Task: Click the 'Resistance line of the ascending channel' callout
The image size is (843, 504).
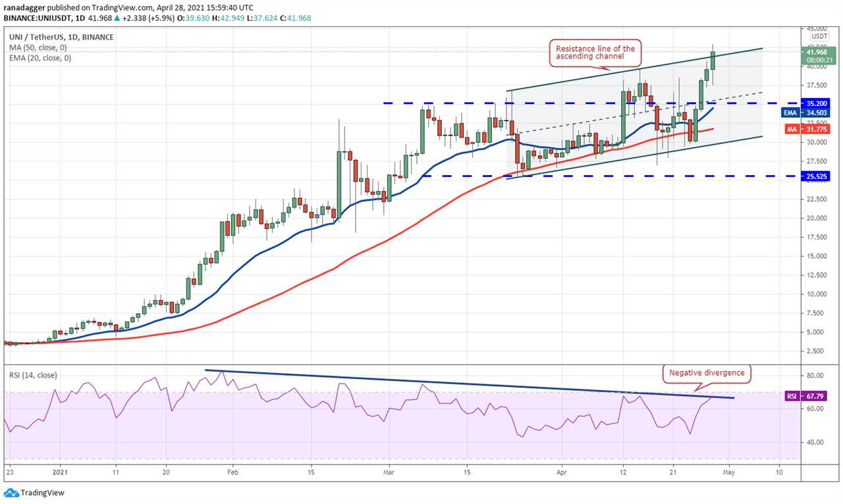Action: point(595,53)
